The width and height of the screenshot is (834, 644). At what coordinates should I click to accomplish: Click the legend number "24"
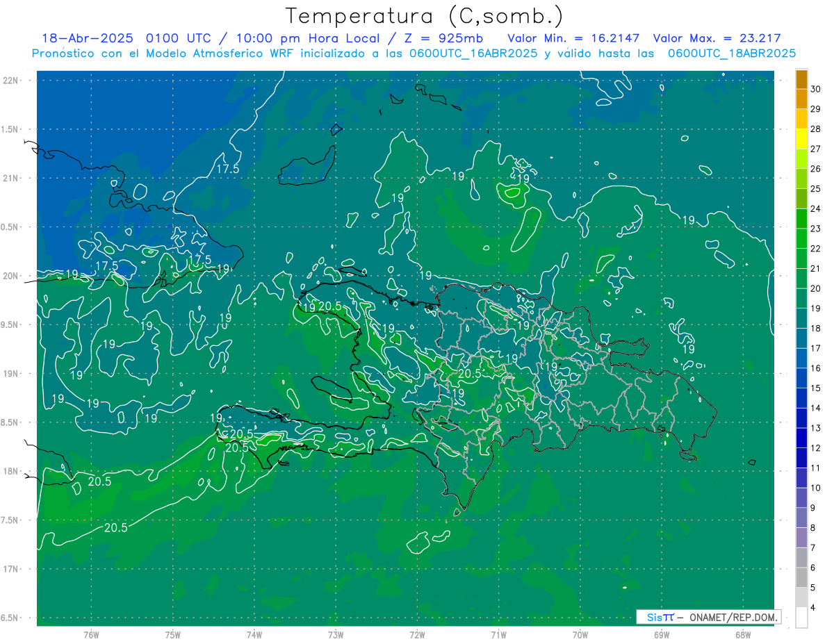(x=815, y=209)
